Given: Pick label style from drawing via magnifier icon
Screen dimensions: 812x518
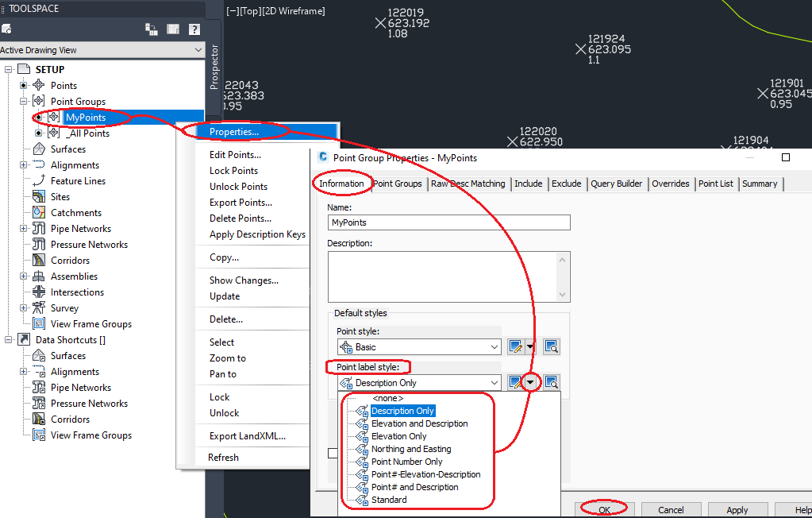Looking at the screenshot, I should (x=551, y=382).
